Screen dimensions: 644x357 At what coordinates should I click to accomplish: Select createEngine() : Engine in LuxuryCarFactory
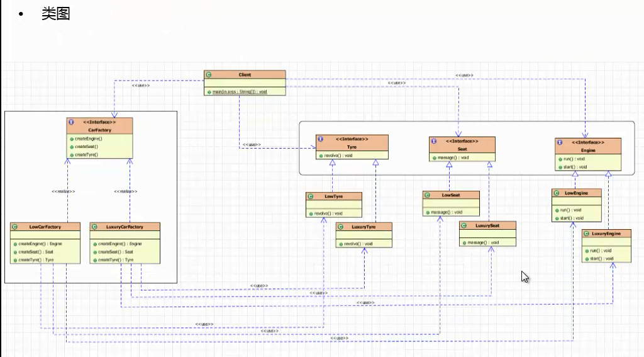[x=119, y=244]
